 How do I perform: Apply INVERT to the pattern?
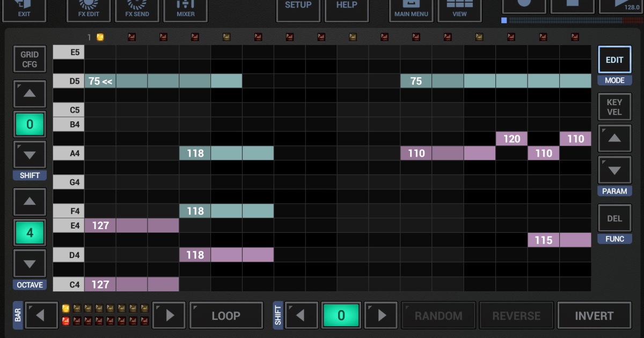(x=595, y=315)
